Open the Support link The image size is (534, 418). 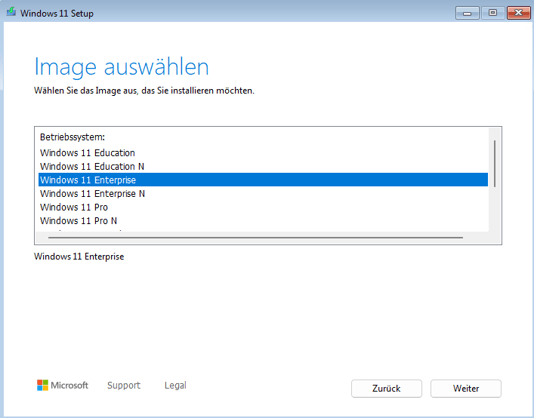click(124, 385)
